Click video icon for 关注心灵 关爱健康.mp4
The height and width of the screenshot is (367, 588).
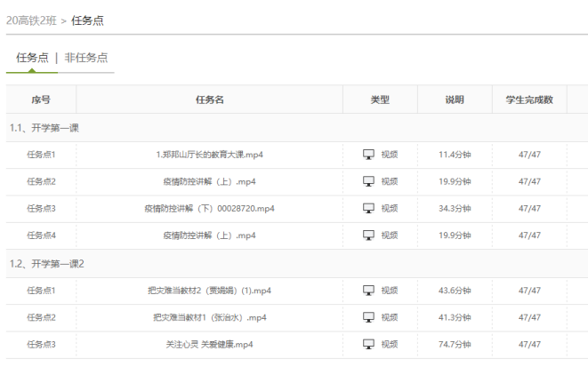tap(368, 344)
